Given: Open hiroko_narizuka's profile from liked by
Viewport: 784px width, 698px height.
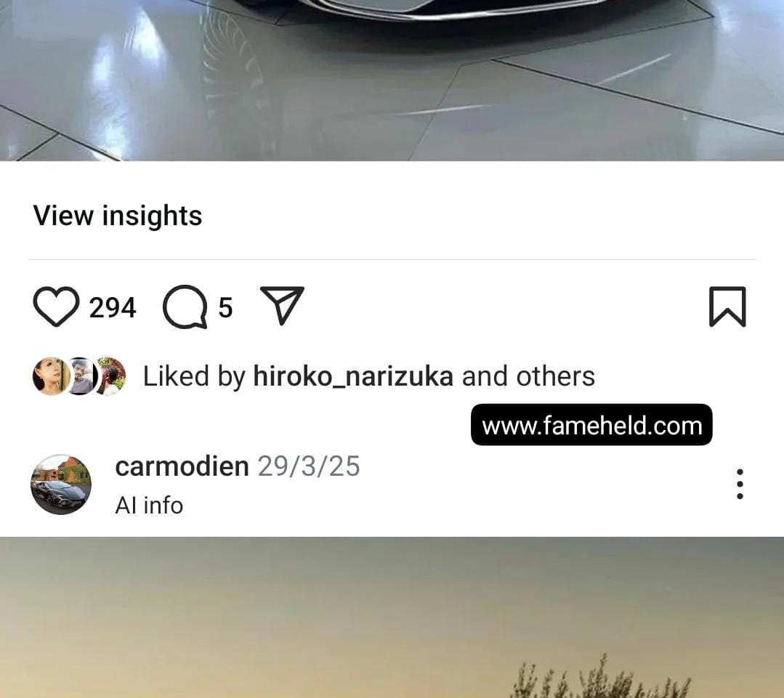Looking at the screenshot, I should pyautogui.click(x=353, y=376).
